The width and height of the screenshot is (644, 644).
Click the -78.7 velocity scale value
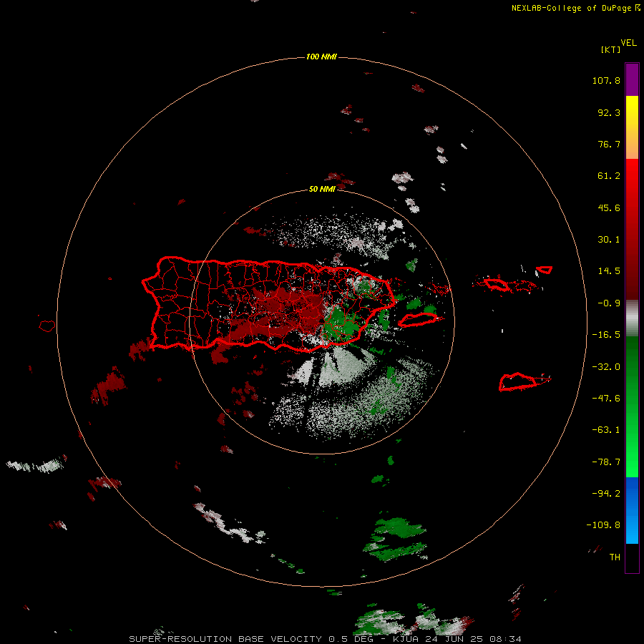tap(606, 462)
